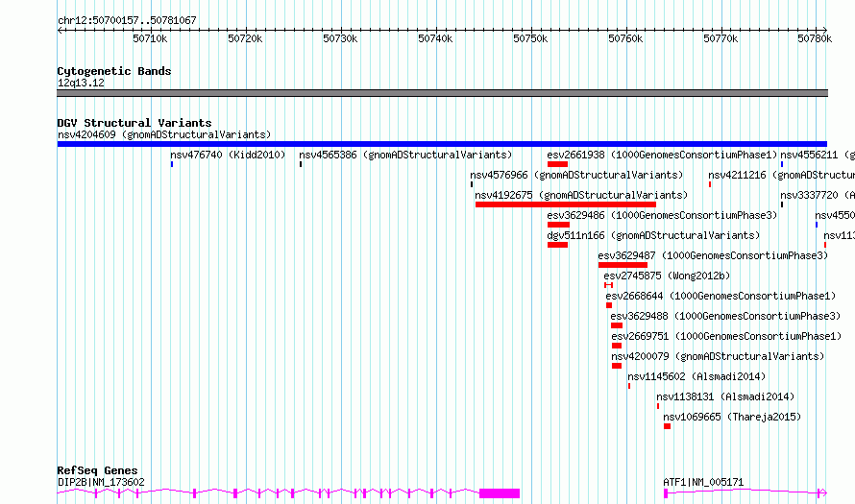Select the esv2669751 variant label
The height and width of the screenshot is (504, 855).
[x=726, y=336]
